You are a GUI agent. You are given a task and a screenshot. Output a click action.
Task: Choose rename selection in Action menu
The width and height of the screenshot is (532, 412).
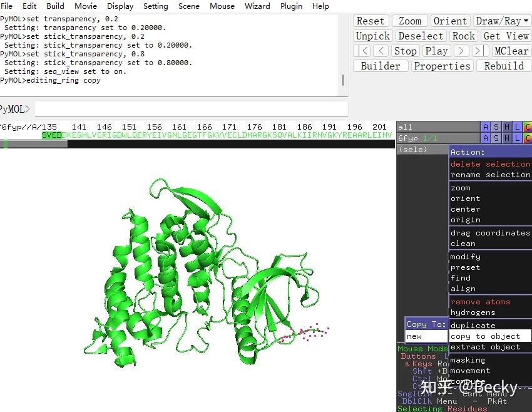[490, 175]
